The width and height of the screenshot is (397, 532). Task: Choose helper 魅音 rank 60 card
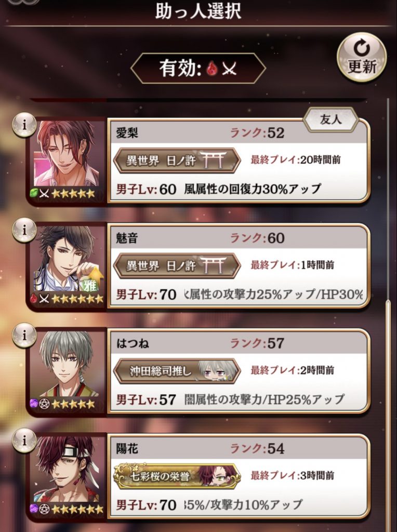tap(239, 265)
